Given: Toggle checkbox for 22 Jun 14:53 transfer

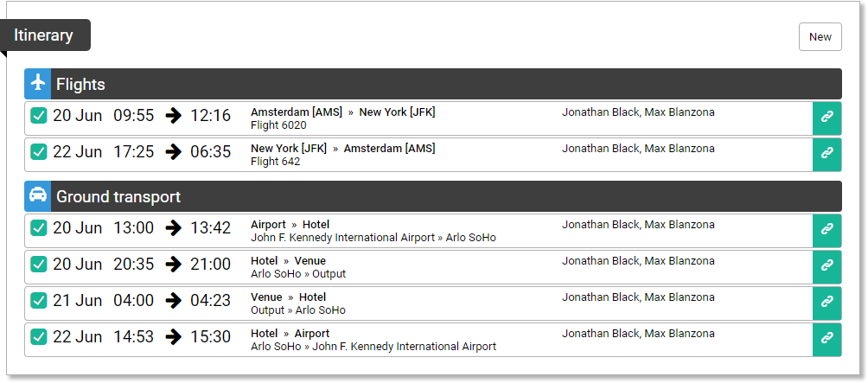Looking at the screenshot, I should coord(38,336).
